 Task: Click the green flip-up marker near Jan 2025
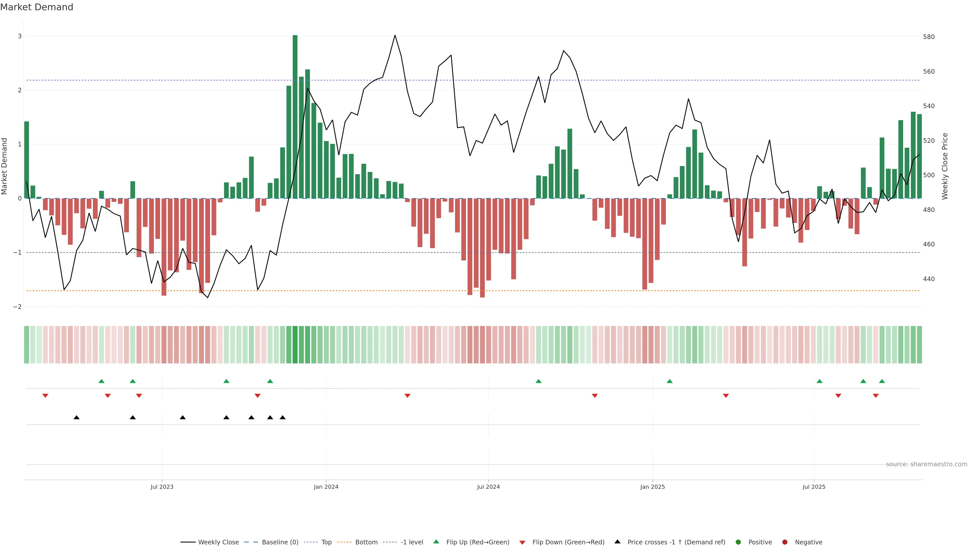(x=670, y=381)
